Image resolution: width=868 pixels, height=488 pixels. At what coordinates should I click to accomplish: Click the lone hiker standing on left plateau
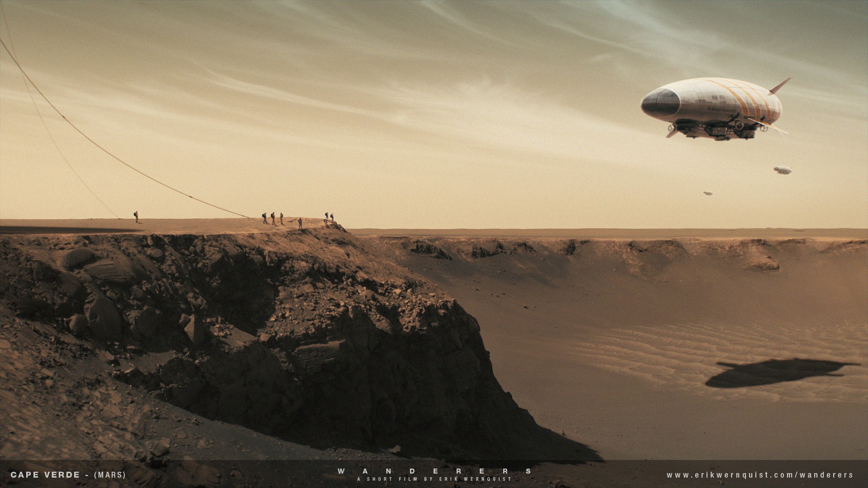pyautogui.click(x=136, y=217)
